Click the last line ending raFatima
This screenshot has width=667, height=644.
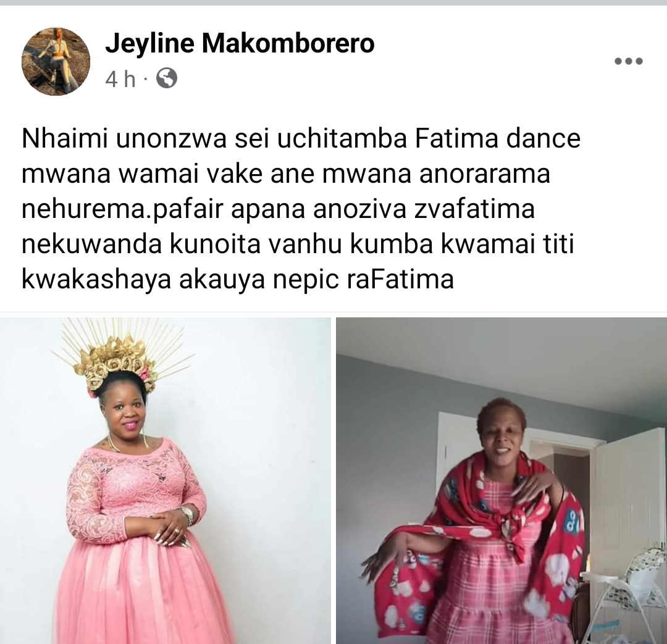tap(238, 280)
